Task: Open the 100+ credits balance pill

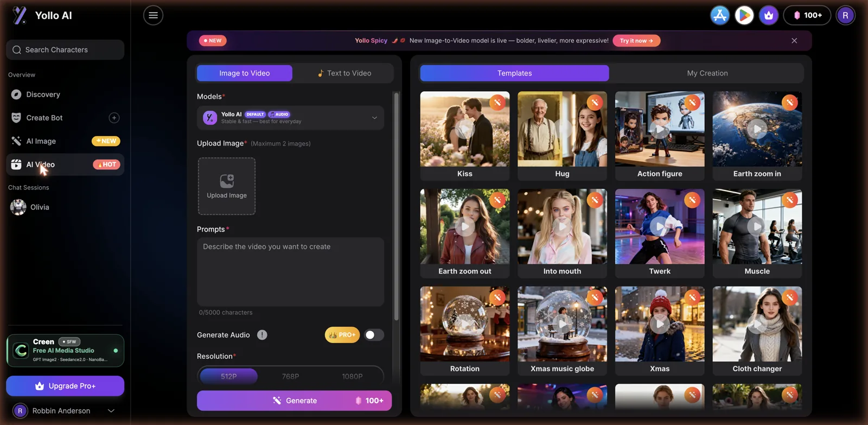Action: (x=807, y=15)
